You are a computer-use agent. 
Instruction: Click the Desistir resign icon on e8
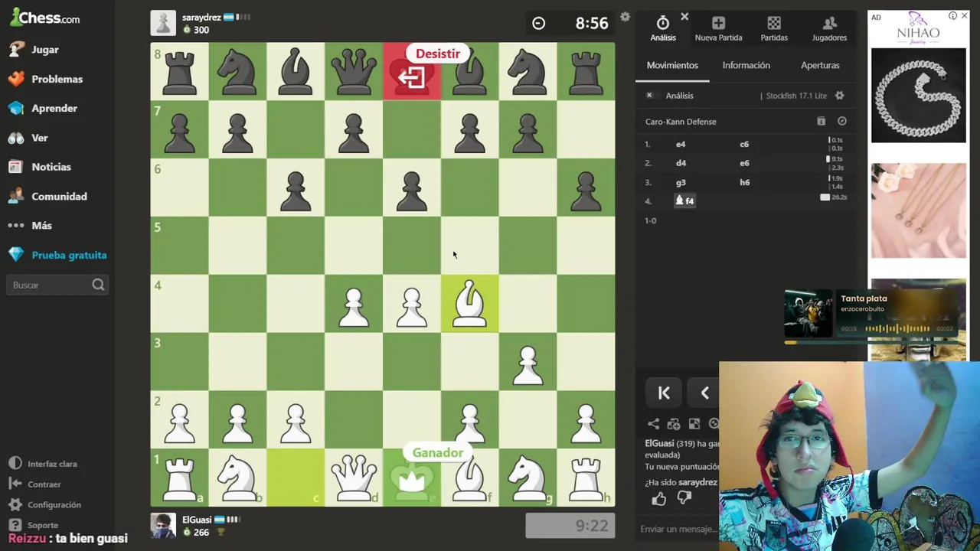[412, 77]
